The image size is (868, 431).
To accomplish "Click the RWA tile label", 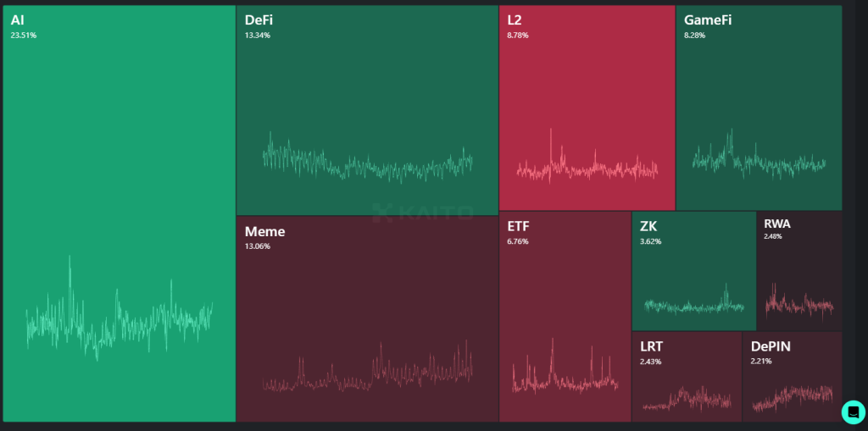I will click(x=776, y=224).
